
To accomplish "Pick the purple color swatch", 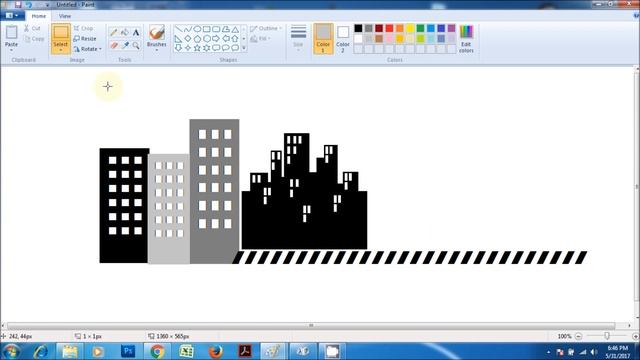I will pyautogui.click(x=451, y=28).
